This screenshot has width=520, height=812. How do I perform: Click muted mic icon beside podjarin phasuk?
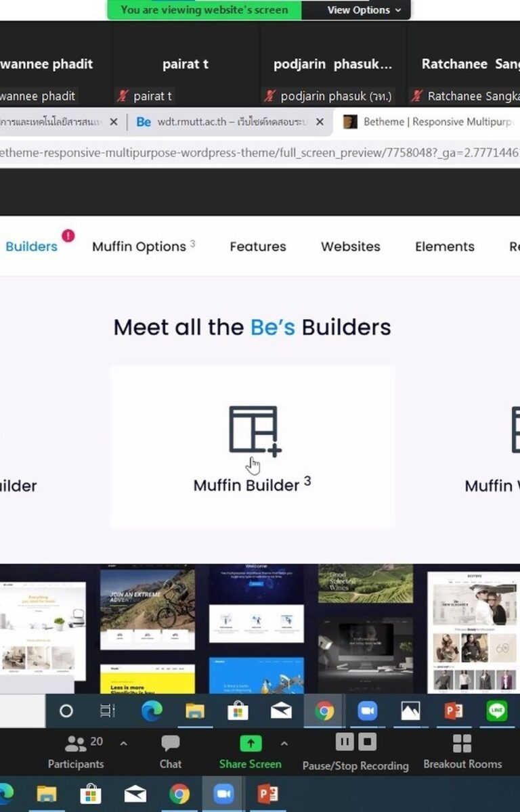(269, 96)
